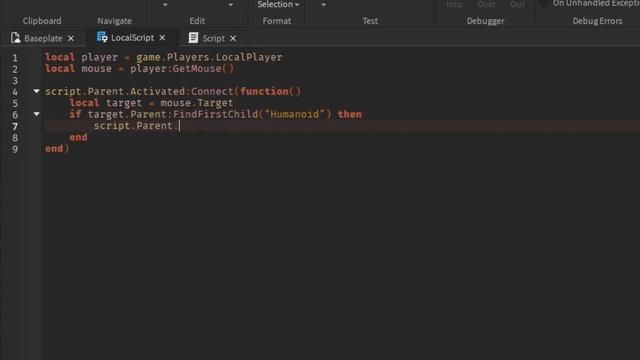640x360 pixels.
Task: Collapse the if block on line 6
Action: (36, 114)
